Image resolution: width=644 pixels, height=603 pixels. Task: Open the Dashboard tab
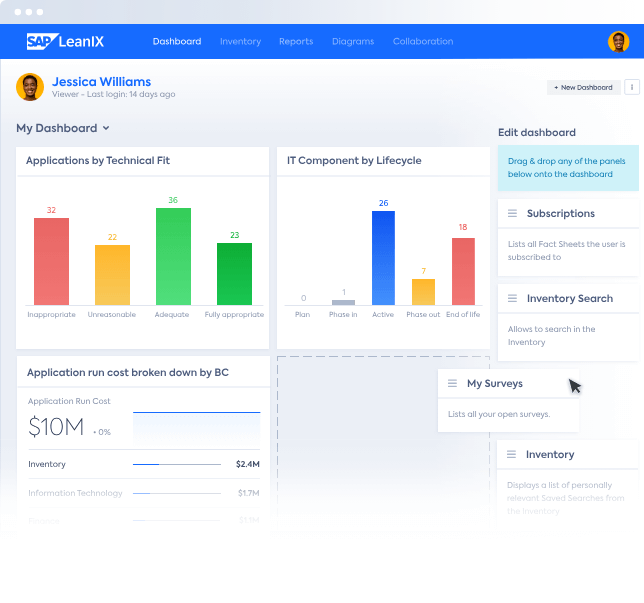177,42
